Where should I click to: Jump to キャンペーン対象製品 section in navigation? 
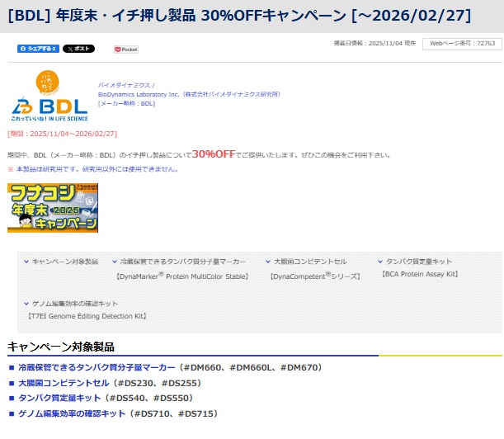point(65,261)
